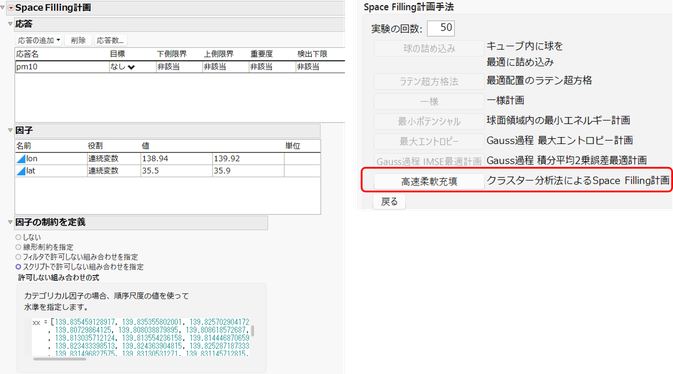The width and height of the screenshot is (673, 374).
Task: Click the 高速柔軟充填 button
Action: [429, 182]
